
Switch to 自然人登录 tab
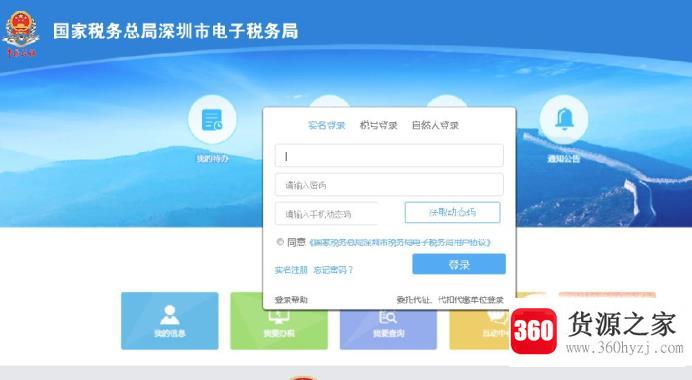[435, 125]
